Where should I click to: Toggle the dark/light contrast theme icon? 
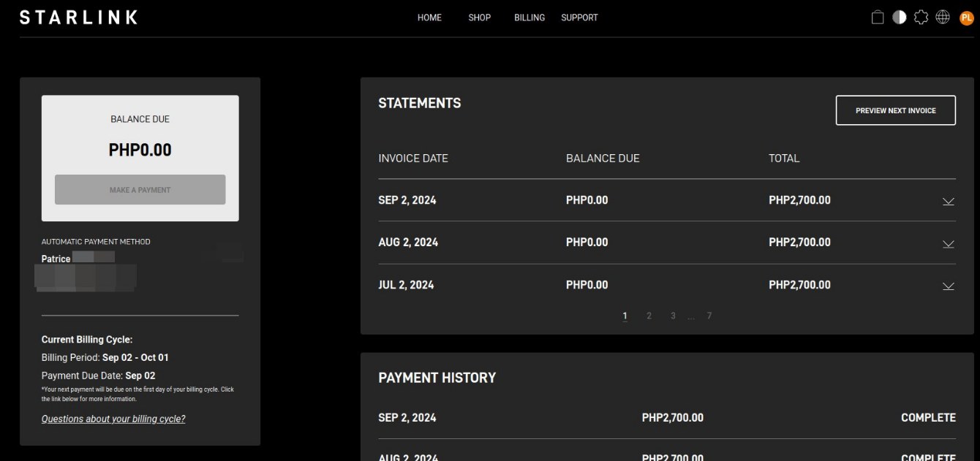tap(900, 18)
